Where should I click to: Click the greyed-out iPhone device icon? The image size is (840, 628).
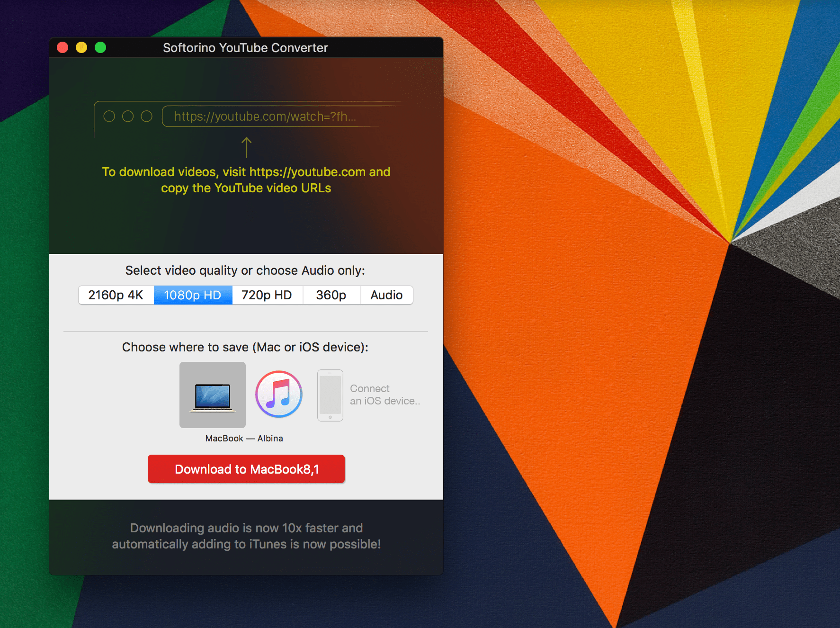[x=330, y=395]
